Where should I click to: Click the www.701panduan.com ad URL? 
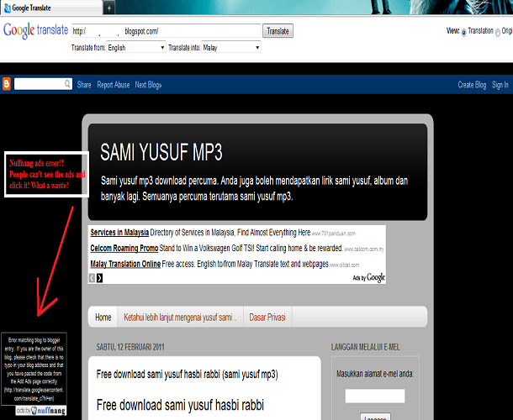pyautogui.click(x=333, y=234)
